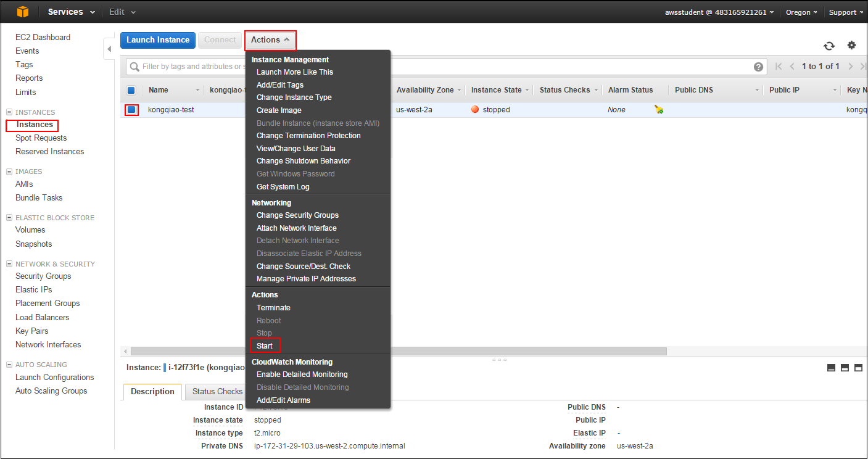This screenshot has height=459, width=868.
Task: Collapse the IMAGES sidebar section
Action: pyautogui.click(x=9, y=172)
